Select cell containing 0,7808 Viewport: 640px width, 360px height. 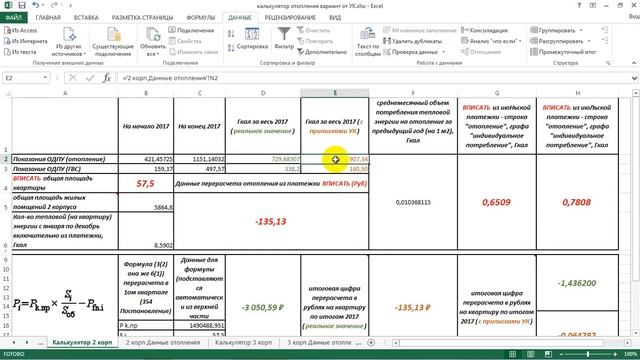[x=577, y=202]
